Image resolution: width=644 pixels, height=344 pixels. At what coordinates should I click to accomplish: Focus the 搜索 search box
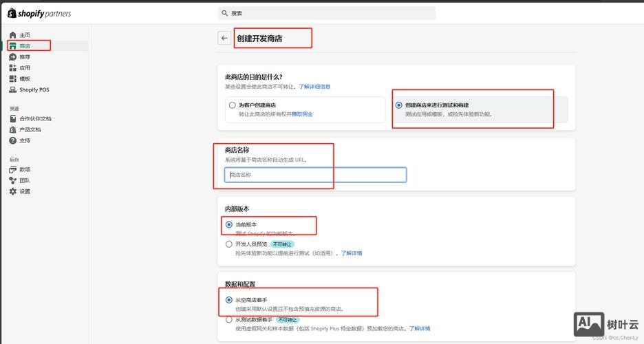(327, 13)
